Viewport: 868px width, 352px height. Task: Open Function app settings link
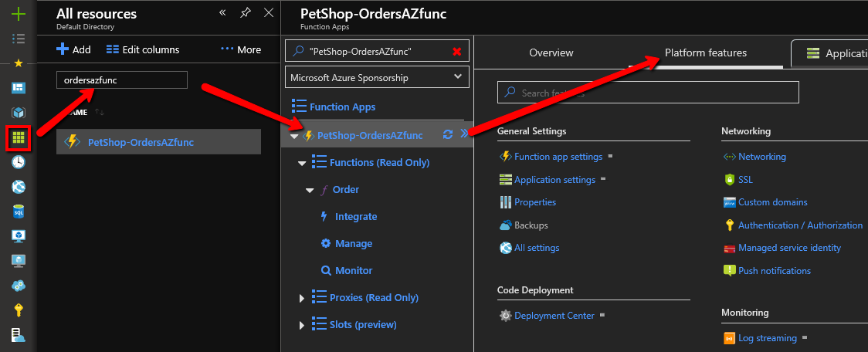tap(558, 157)
